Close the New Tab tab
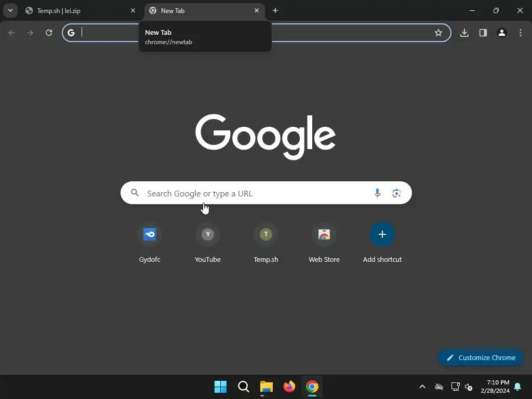Viewport: 532px width, 399px height. click(x=257, y=10)
